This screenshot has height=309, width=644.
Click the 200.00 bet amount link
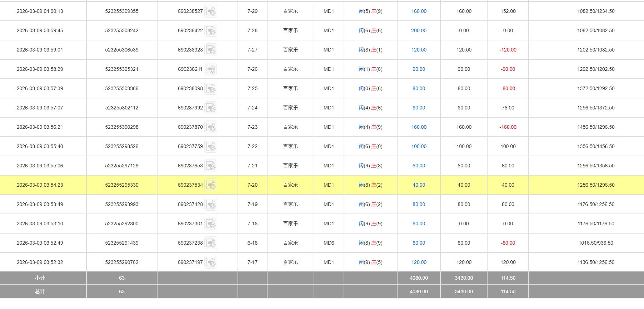coord(419,31)
